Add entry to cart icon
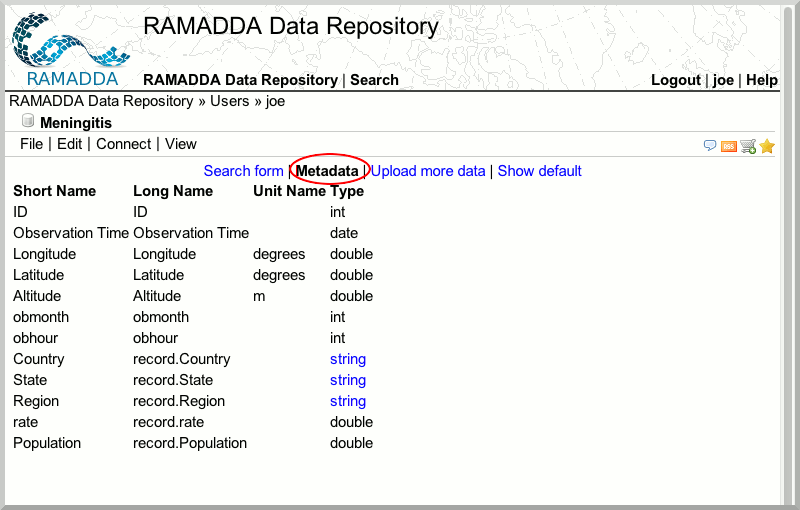800x510 pixels. 748,146
